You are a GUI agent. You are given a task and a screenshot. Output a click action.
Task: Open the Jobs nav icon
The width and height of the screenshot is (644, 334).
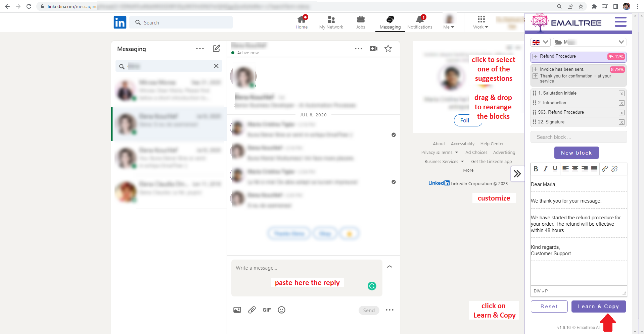(x=361, y=22)
